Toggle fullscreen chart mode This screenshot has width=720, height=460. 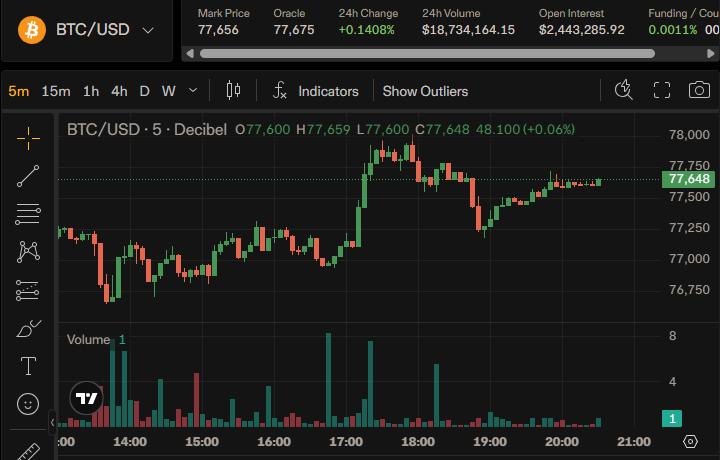(x=662, y=90)
